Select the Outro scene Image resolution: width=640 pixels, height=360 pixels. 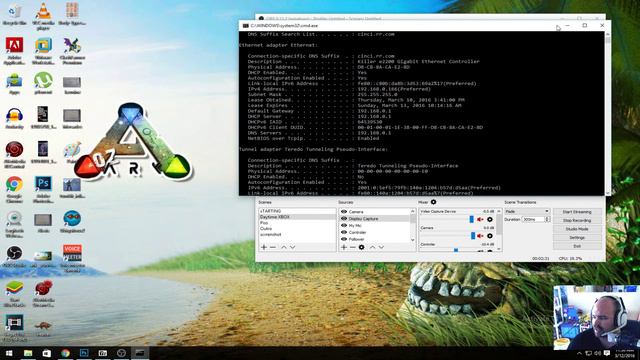297,229
